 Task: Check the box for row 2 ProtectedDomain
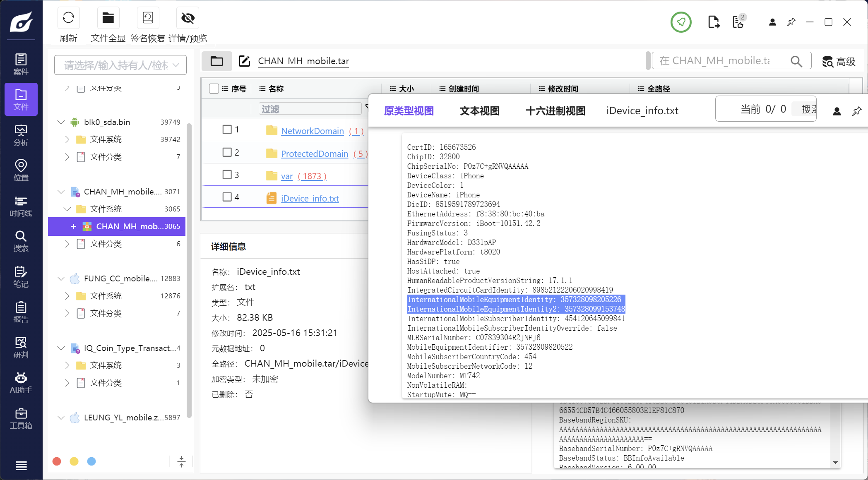(227, 152)
